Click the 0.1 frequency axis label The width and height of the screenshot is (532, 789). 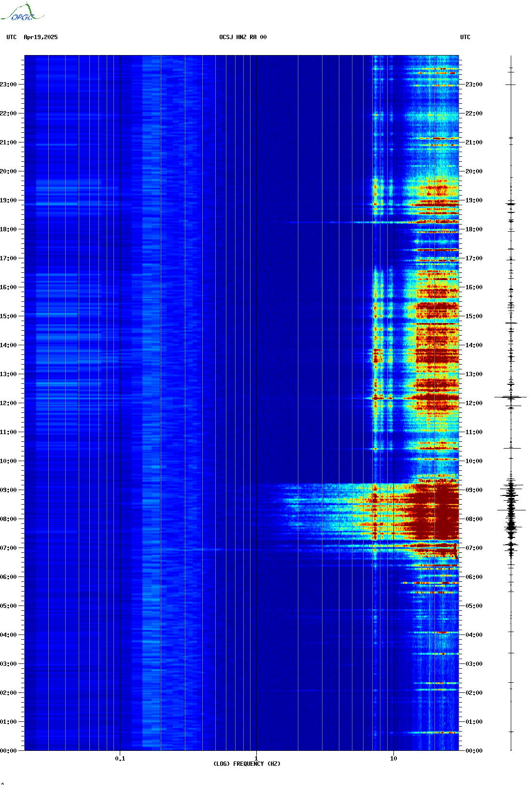120,759
